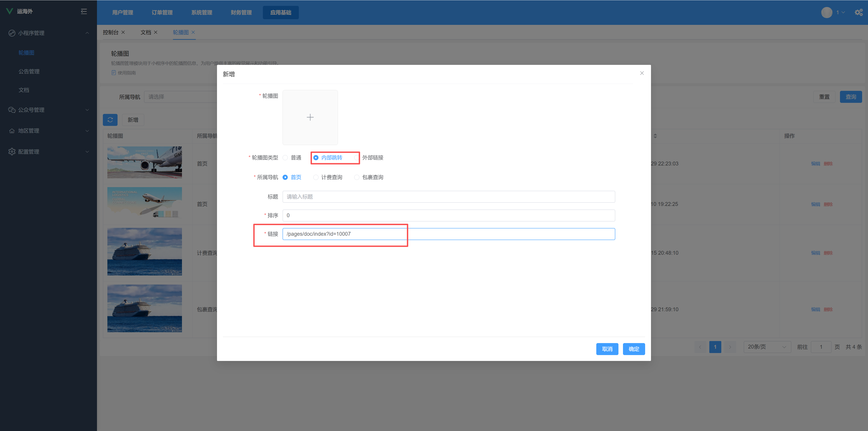Open the settings gears icon top right

pos(859,12)
